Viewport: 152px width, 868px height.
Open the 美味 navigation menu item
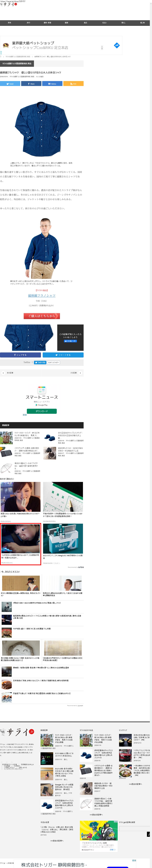(x=9, y=23)
